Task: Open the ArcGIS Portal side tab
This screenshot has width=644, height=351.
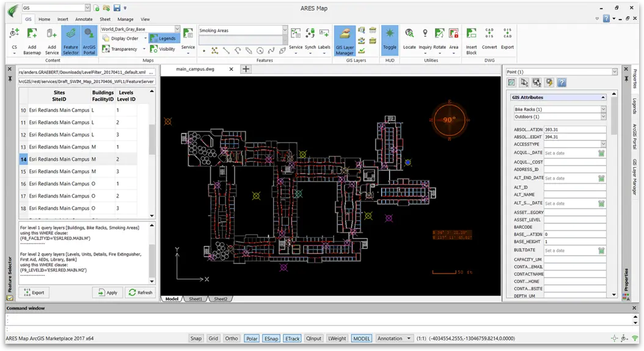Action: [635, 136]
